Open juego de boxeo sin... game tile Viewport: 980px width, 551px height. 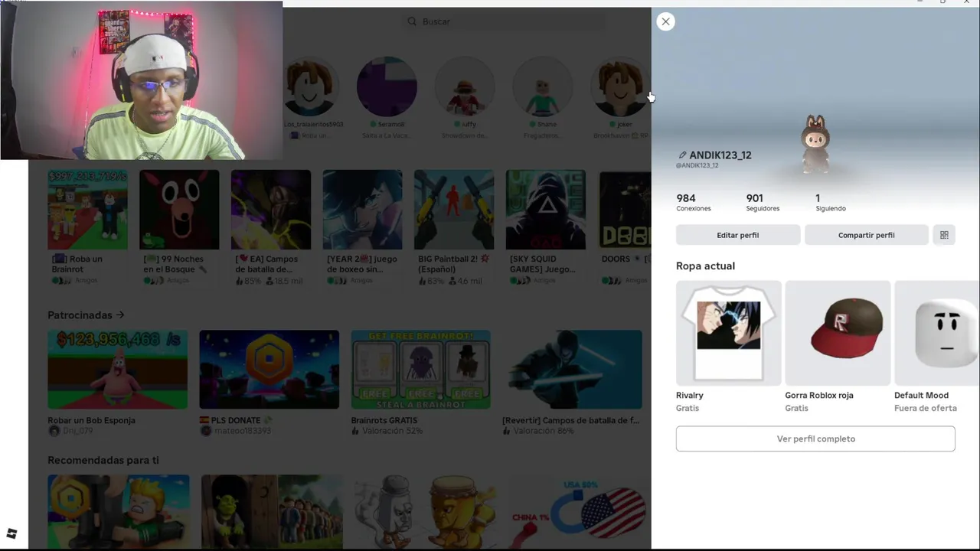point(362,227)
